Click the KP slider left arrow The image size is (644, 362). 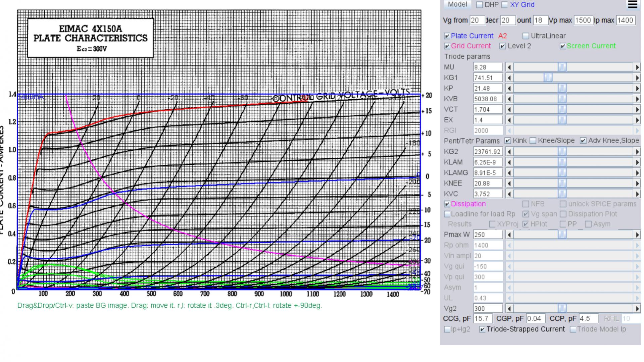click(509, 88)
